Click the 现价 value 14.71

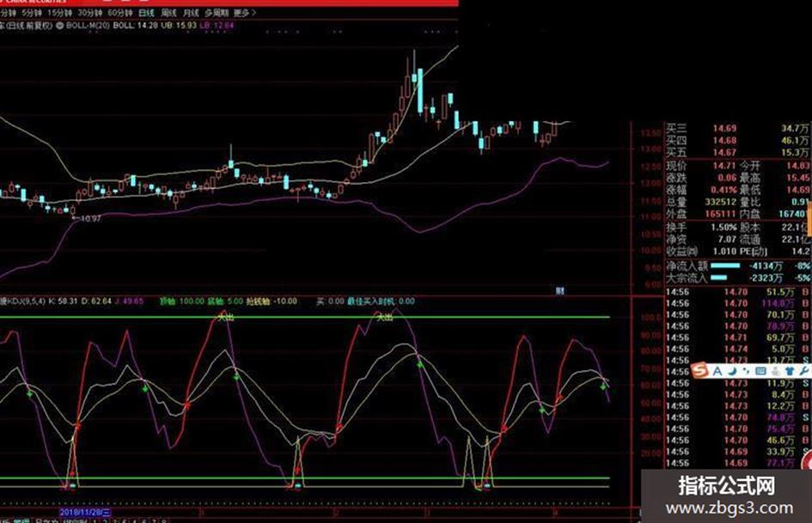tap(724, 166)
